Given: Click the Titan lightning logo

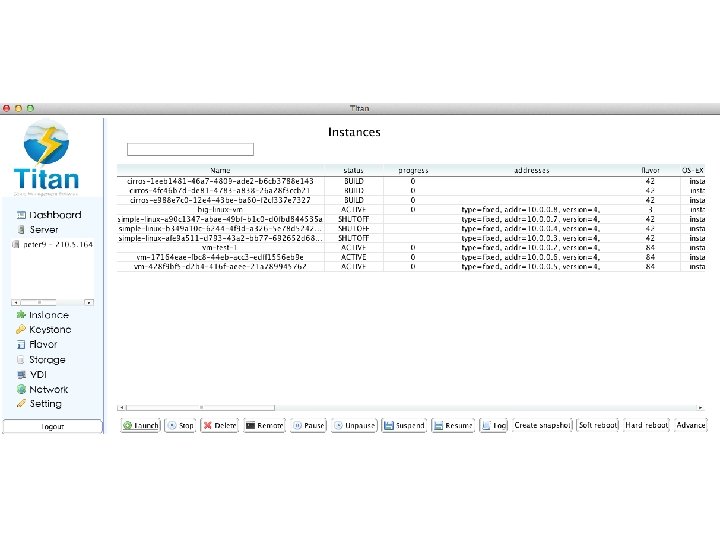Looking at the screenshot, I should point(46,142).
